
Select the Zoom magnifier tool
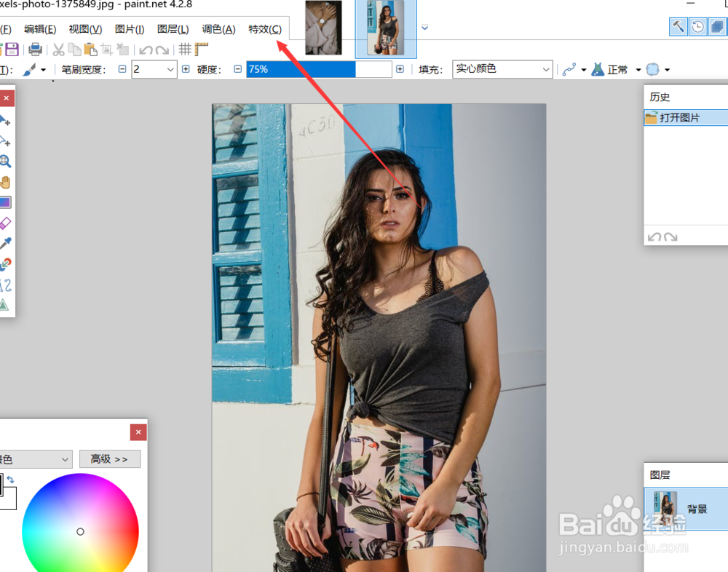coord(5,161)
